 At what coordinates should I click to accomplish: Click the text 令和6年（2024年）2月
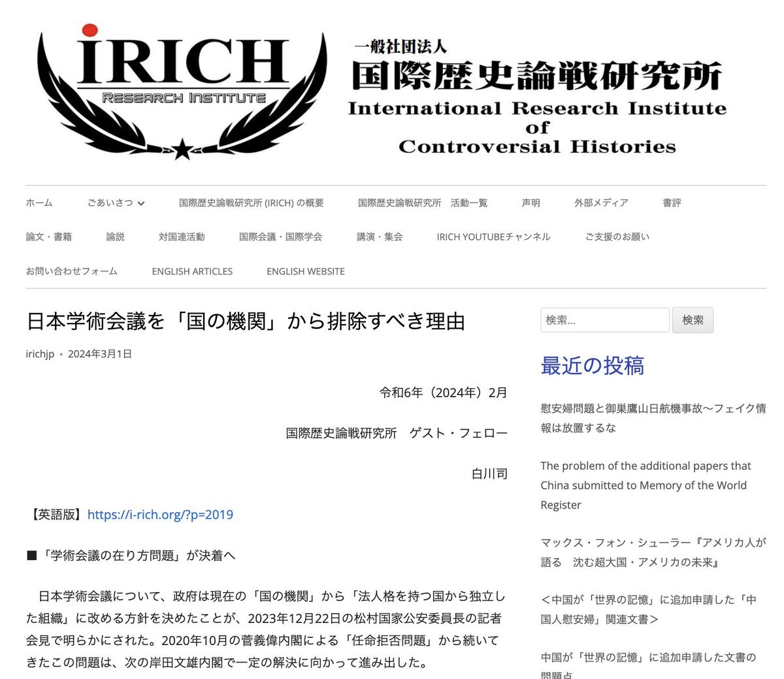[444, 393]
